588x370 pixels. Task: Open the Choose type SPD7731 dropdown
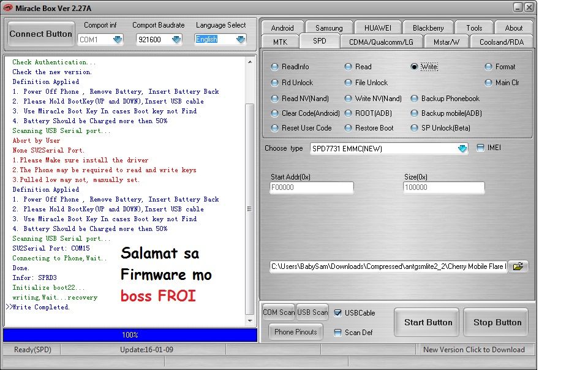click(x=462, y=148)
